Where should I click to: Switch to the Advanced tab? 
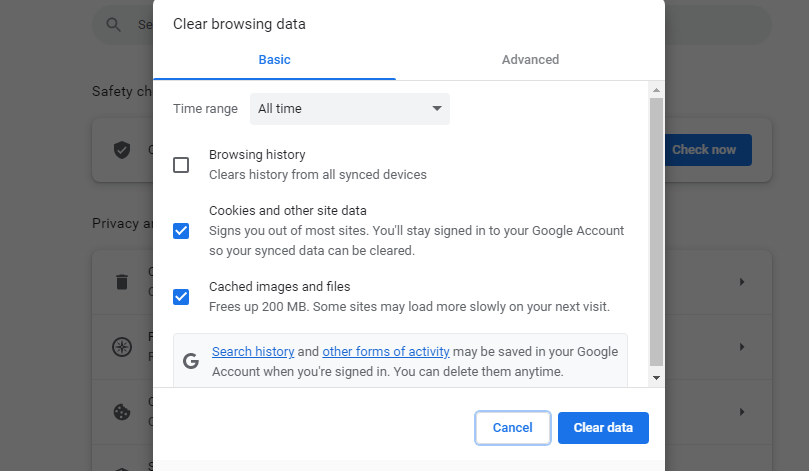coord(530,60)
